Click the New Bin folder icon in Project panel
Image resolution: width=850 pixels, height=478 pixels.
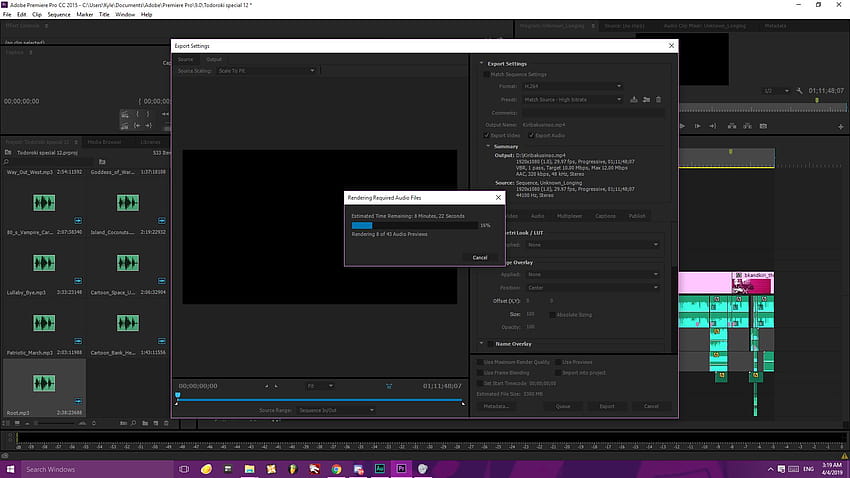(x=145, y=423)
